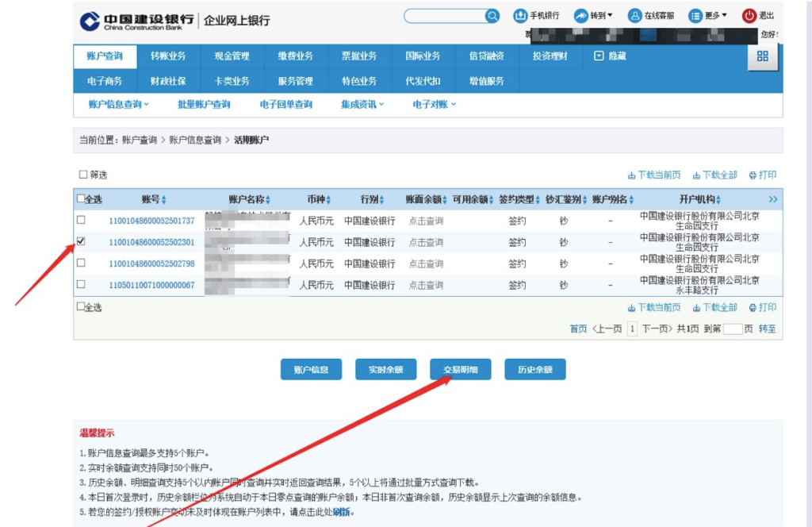Sort by 账号 column arrows

click(163, 200)
